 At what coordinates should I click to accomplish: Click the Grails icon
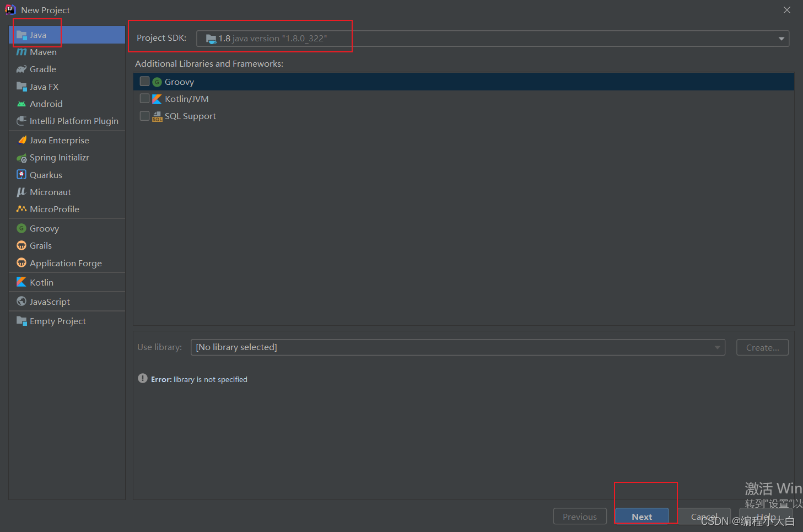point(21,245)
